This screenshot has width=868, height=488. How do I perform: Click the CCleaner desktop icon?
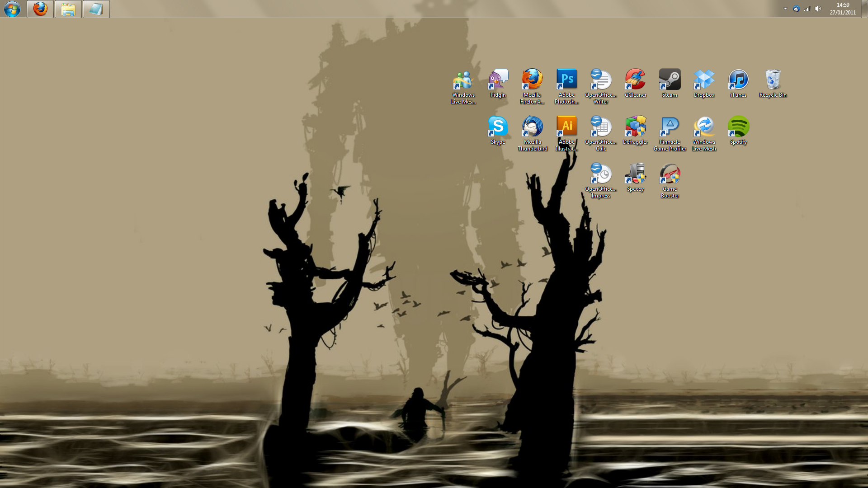[x=635, y=80]
